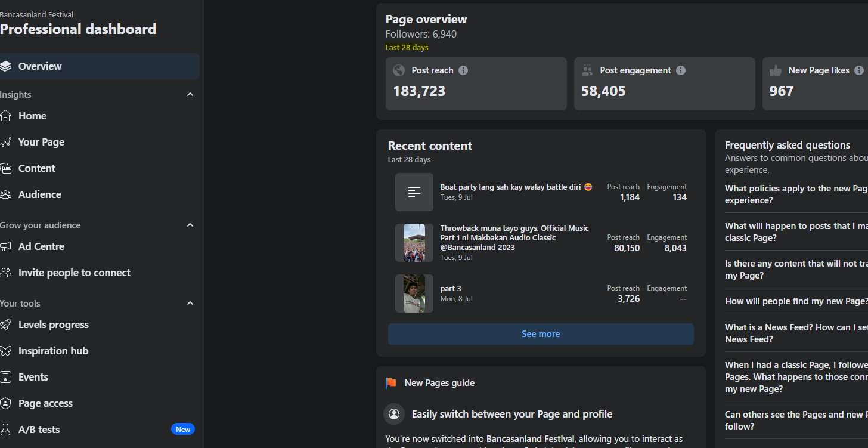Viewport: 868px width, 448px height.
Task: Open the Boat party post thumbnail
Action: click(414, 192)
